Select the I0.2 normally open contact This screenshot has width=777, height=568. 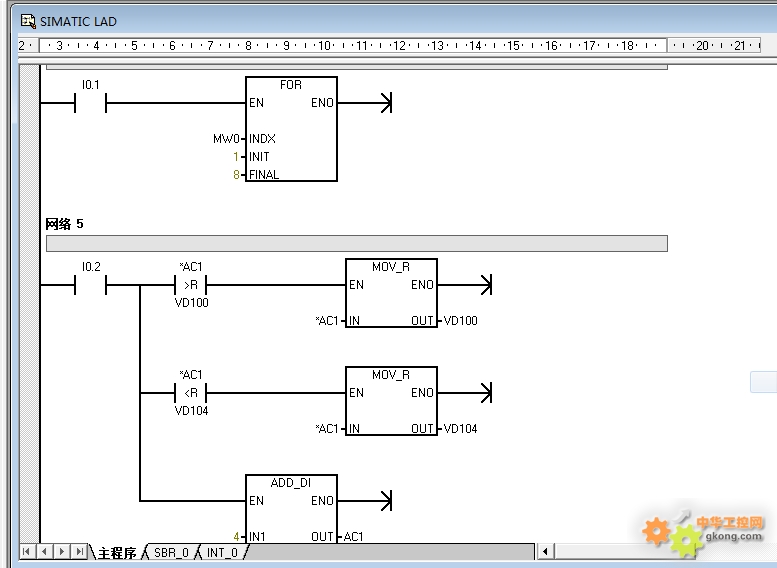90,285
